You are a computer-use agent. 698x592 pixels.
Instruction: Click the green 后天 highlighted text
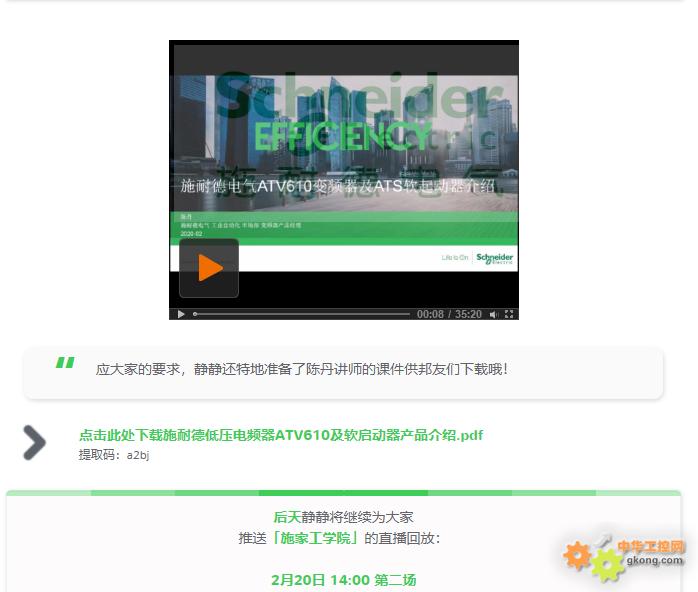pos(287,517)
